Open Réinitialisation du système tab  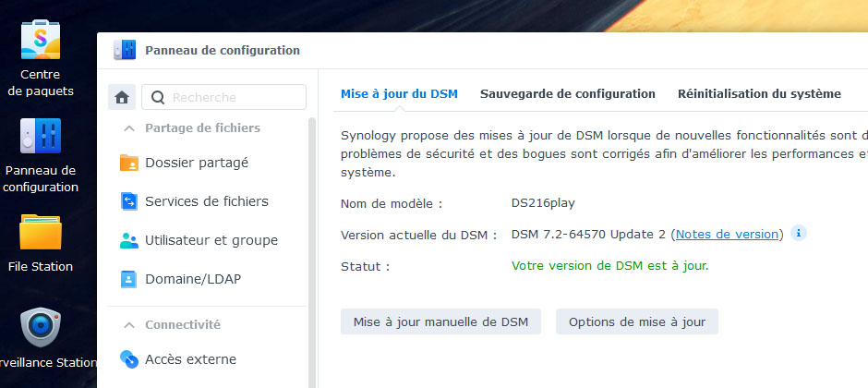pyautogui.click(x=759, y=93)
